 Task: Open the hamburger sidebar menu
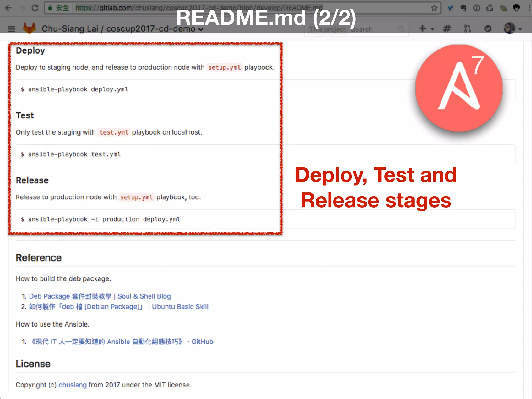tap(11, 29)
